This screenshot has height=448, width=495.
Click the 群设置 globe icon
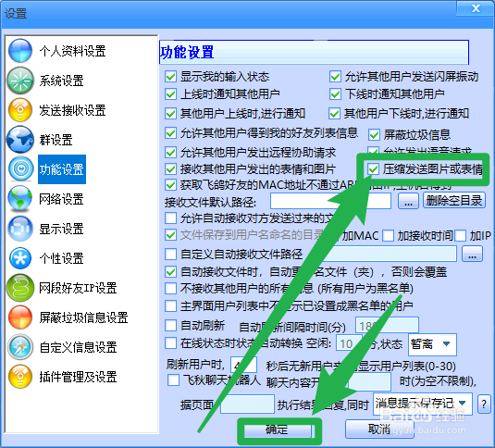click(20, 139)
